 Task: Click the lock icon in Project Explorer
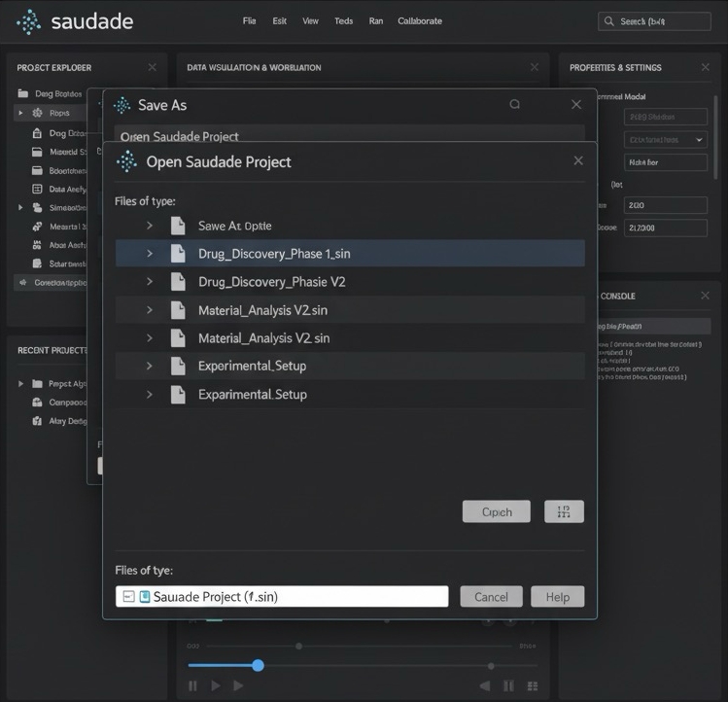pos(37,133)
